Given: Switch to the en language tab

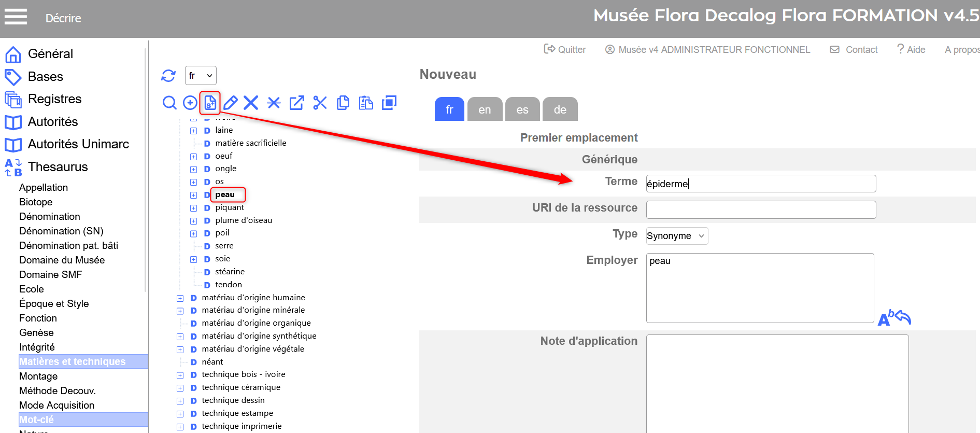Looking at the screenshot, I should click(485, 109).
